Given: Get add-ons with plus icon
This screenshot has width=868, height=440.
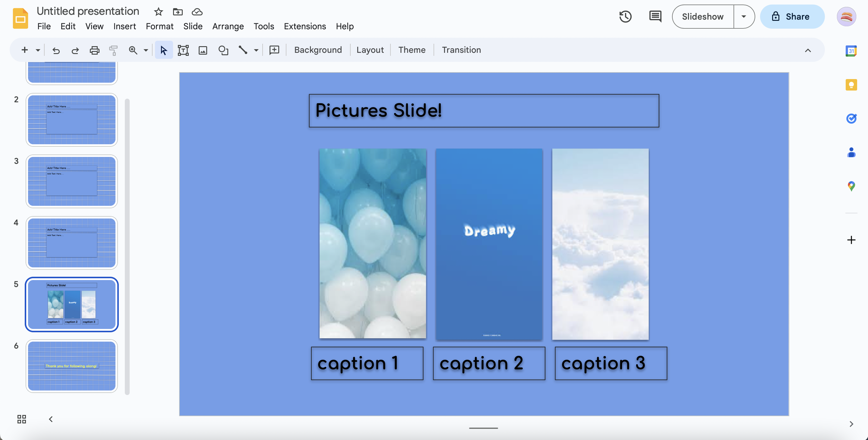Looking at the screenshot, I should 851,240.
